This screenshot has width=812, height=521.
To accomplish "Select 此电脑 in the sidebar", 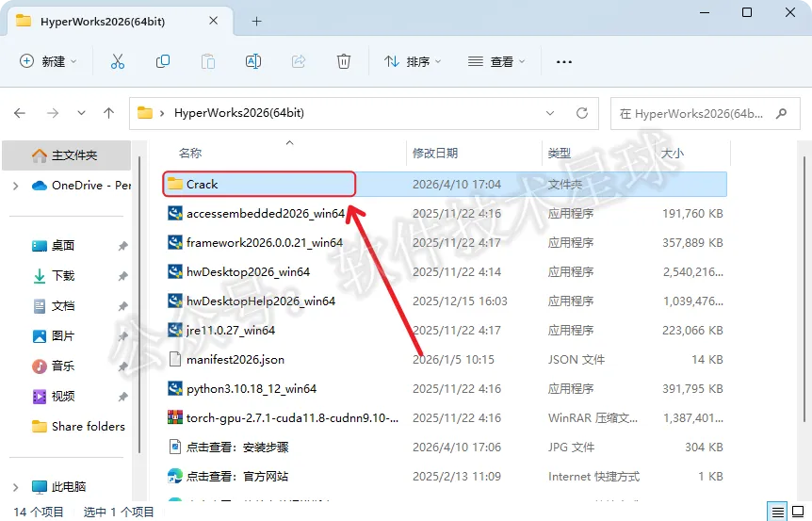I will point(59,487).
